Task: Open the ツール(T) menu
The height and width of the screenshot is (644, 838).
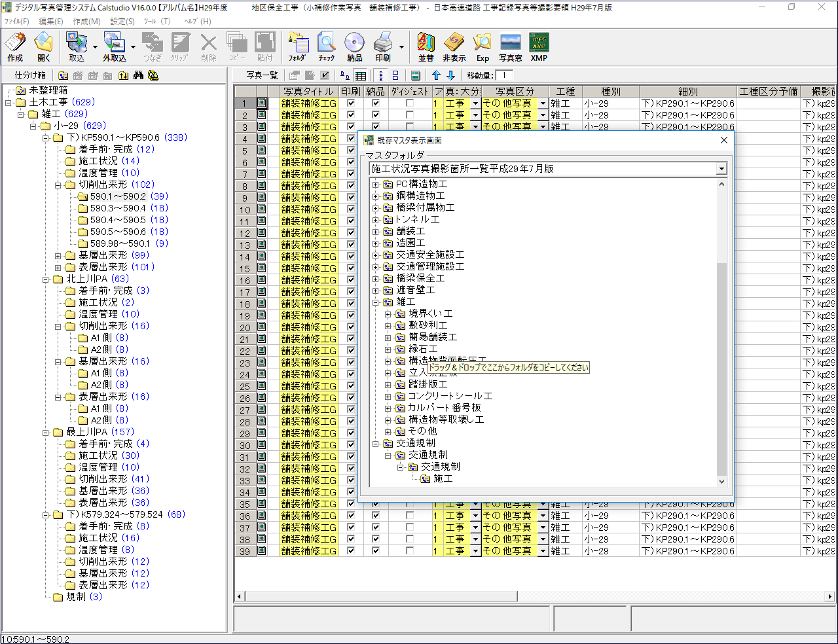Action: (157, 21)
